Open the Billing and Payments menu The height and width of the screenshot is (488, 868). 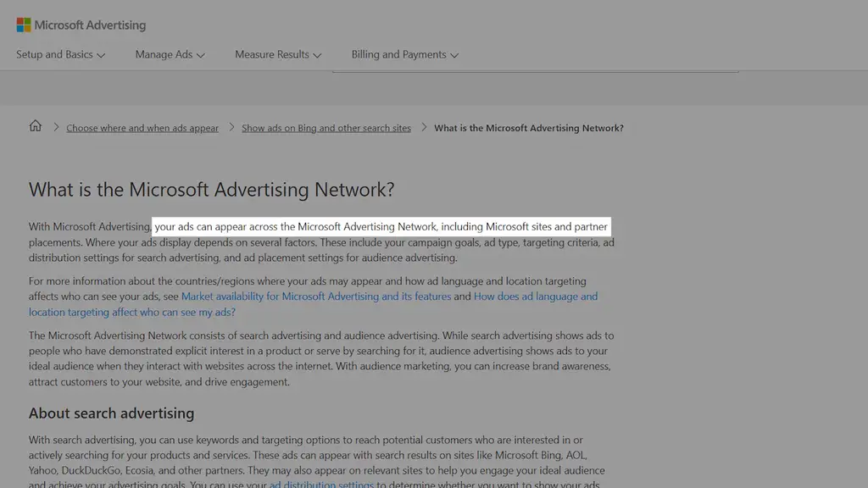(x=404, y=55)
